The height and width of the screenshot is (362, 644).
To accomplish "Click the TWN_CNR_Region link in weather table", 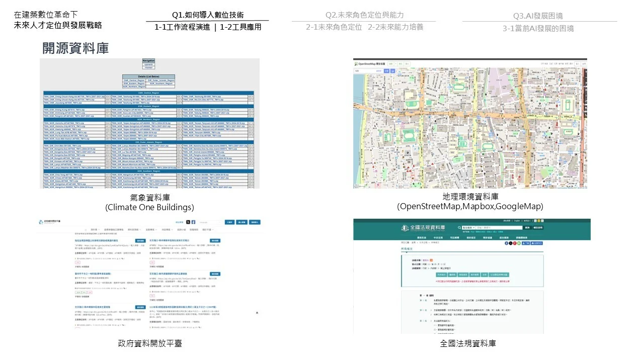I will (133, 80).
